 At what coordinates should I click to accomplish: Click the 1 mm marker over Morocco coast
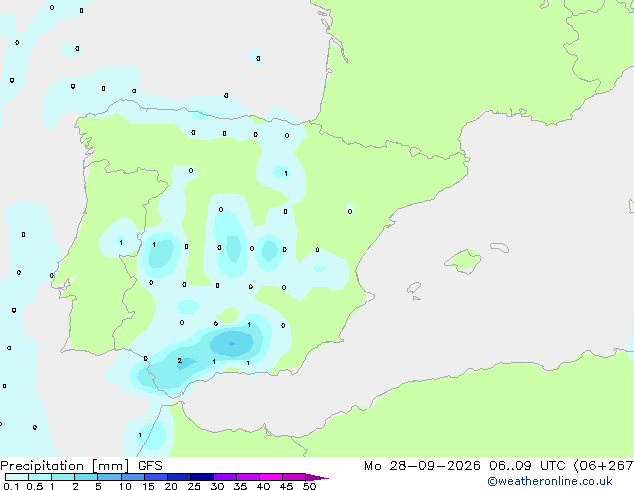pyautogui.click(x=140, y=435)
